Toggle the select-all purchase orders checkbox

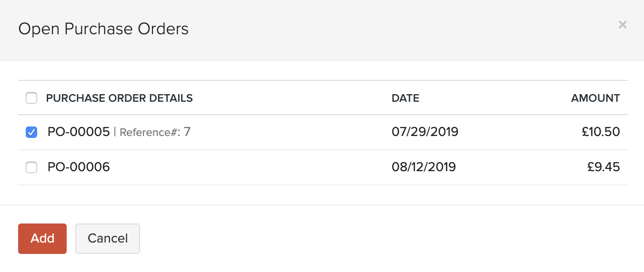click(31, 98)
